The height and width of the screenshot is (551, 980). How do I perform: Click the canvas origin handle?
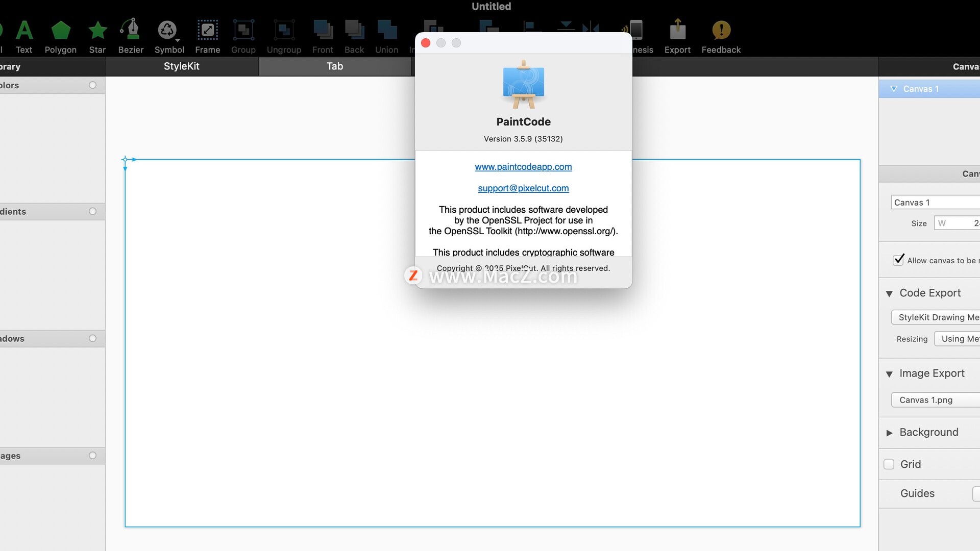pos(125,160)
